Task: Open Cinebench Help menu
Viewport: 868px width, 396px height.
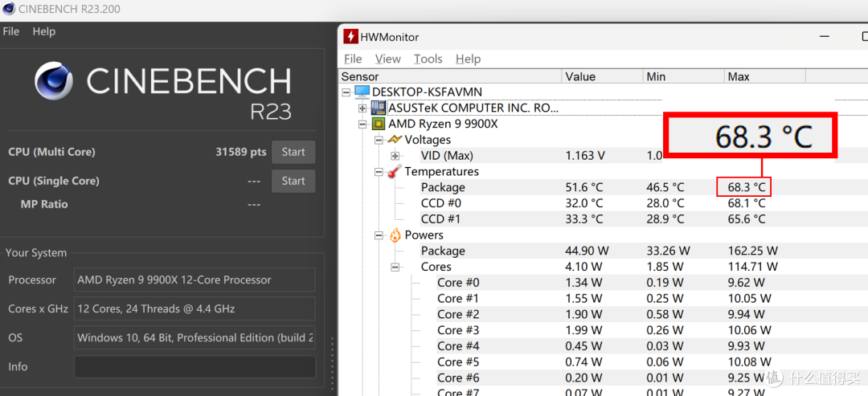Action: (43, 31)
